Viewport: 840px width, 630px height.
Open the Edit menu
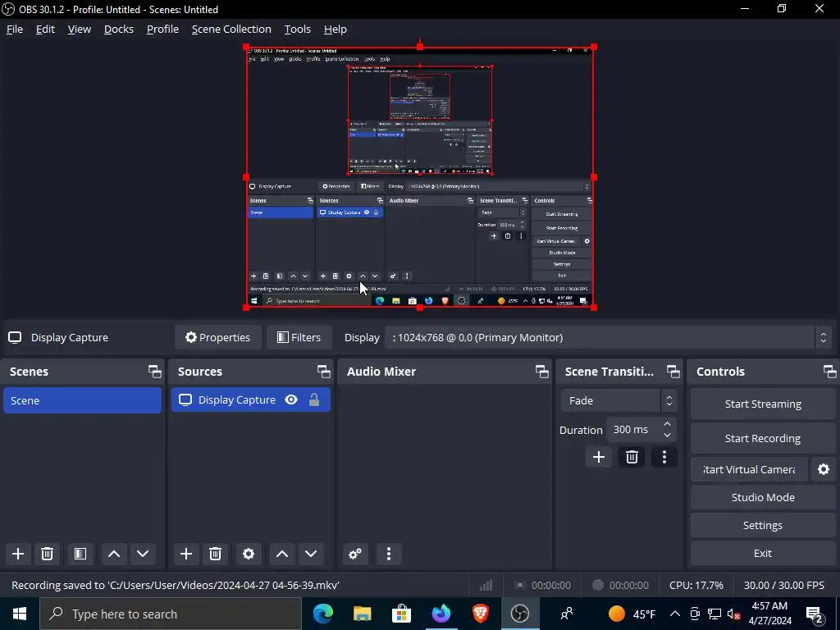(x=45, y=29)
